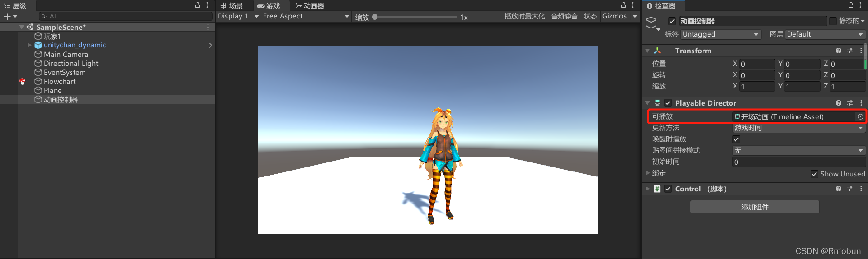Click the Gizmos toggle button
This screenshot has height=259, width=868.
coord(614,16)
